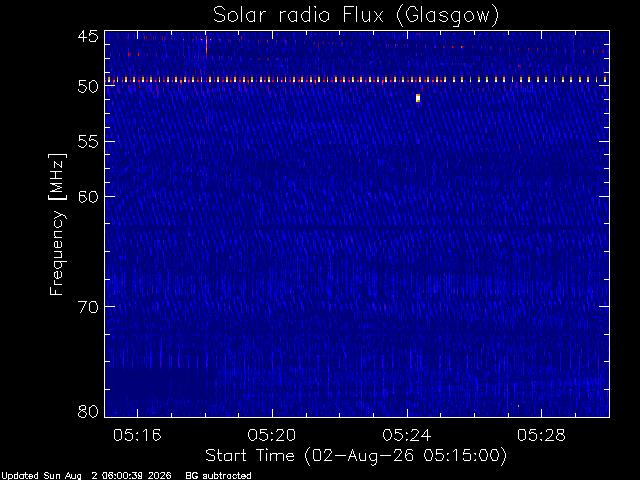Click the 'Solar radio Flux (Glasgow)' title
The width and height of the screenshot is (640, 480).
point(356,15)
